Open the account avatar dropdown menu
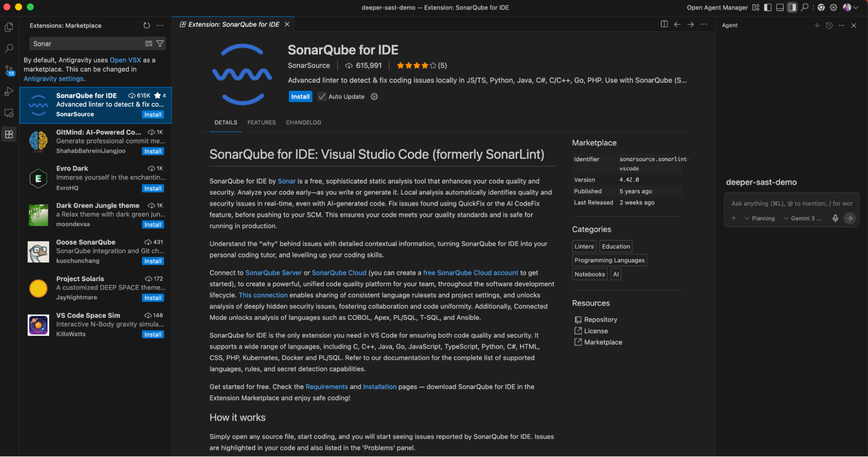This screenshot has height=457, width=868. 850,7
